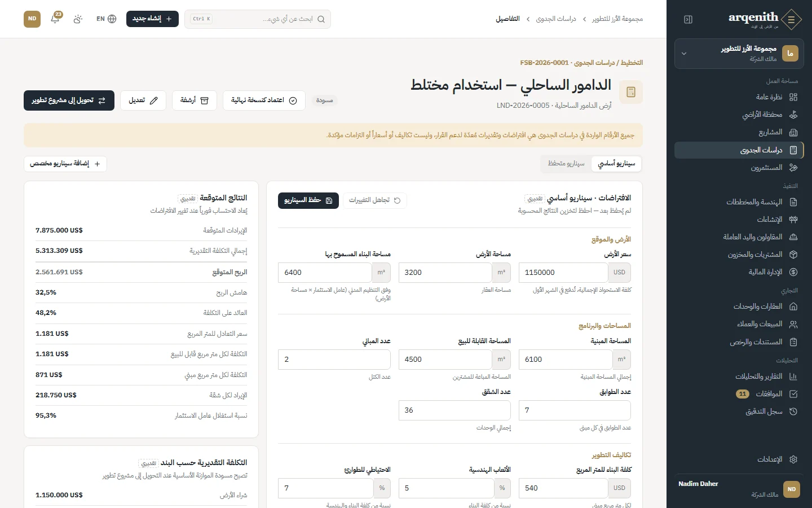Expand the مجموعة الأرز للتطوير company switcher
The height and width of the screenshot is (508, 812).
(x=739, y=54)
